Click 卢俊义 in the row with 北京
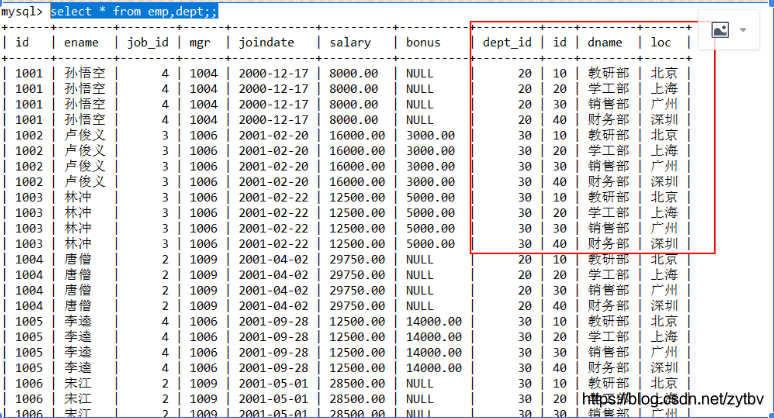The height and width of the screenshot is (418, 774). (x=85, y=135)
